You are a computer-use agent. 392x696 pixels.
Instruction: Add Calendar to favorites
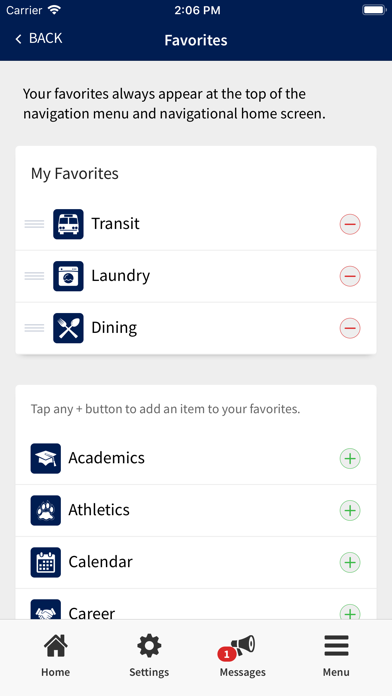coord(350,562)
